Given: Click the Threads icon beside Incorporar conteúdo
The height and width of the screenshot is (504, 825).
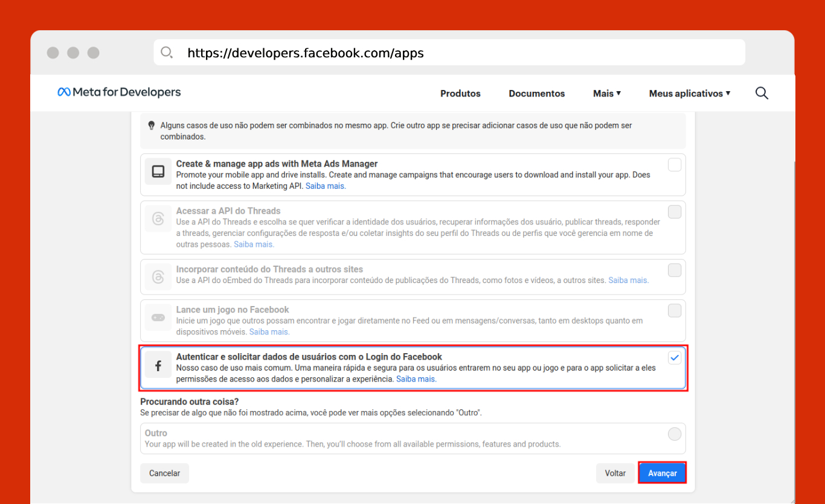Looking at the screenshot, I should pyautogui.click(x=158, y=277).
